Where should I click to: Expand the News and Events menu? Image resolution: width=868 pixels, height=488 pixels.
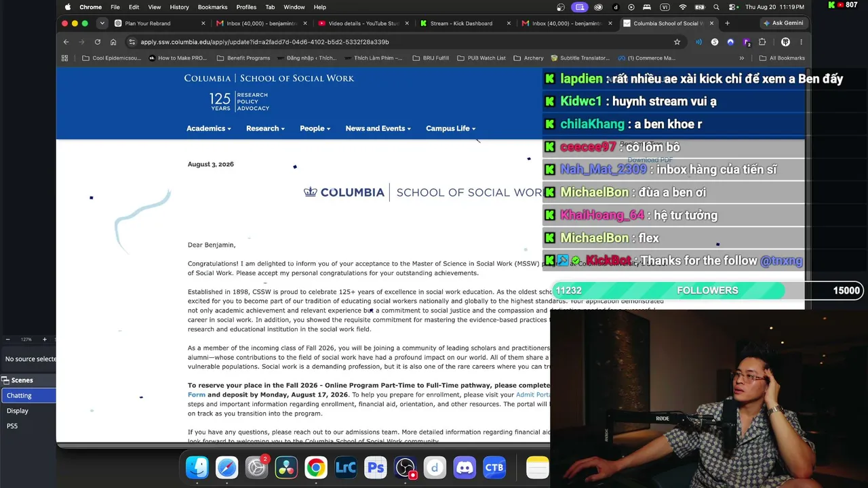(378, 128)
